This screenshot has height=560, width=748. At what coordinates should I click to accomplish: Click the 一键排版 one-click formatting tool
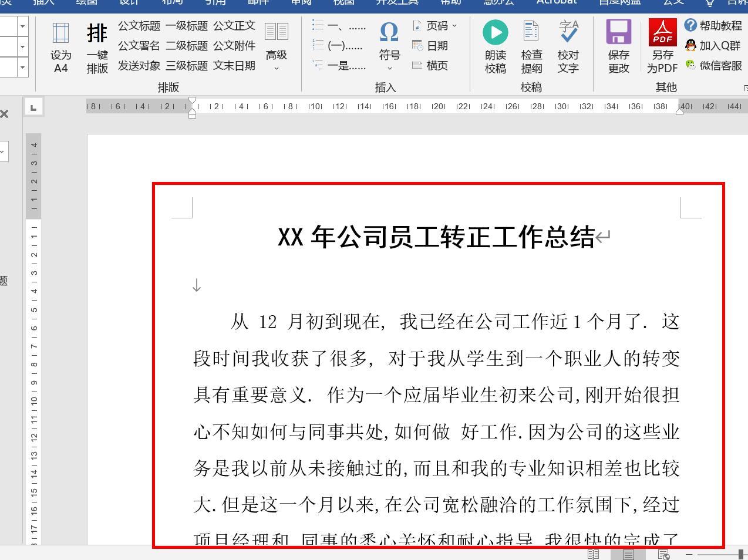(96, 47)
